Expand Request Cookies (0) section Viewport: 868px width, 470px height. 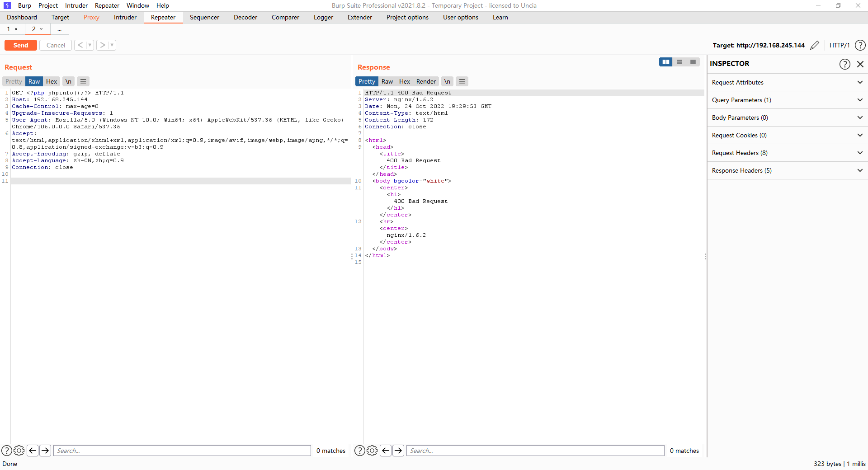788,135
